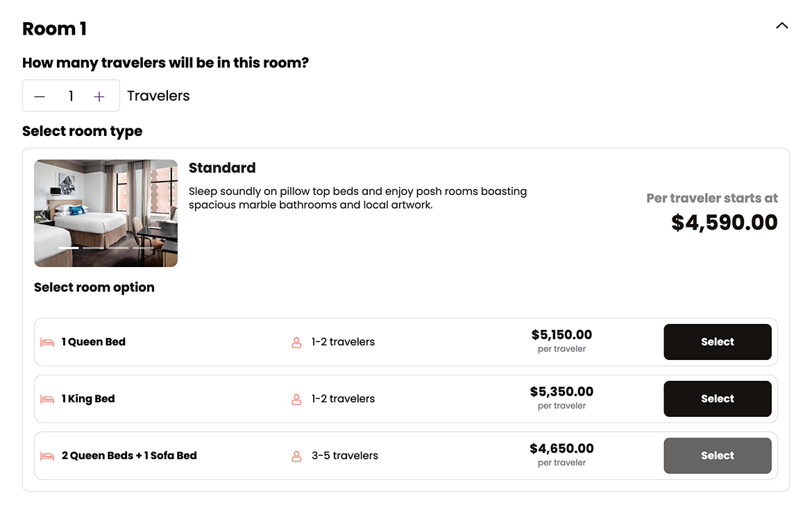Click the traveler icon beside 1-2 travelers on Queen row
Viewport: 812px width, 514px height.
pyautogui.click(x=296, y=341)
